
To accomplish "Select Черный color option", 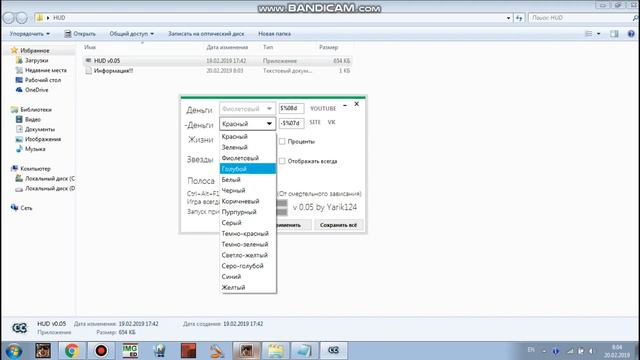I will click(248, 190).
